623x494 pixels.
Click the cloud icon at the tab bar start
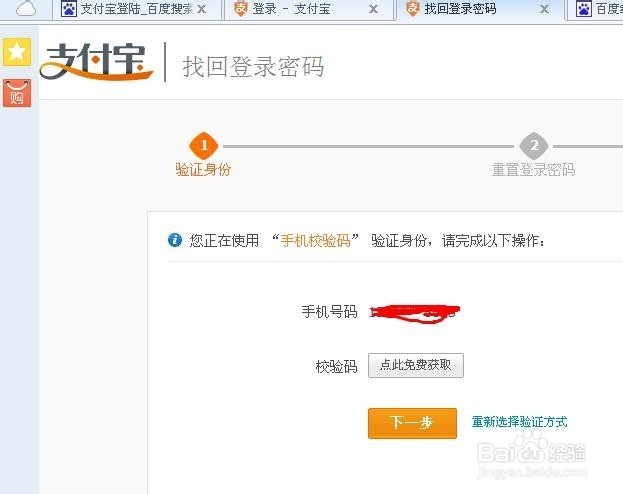[x=26, y=8]
